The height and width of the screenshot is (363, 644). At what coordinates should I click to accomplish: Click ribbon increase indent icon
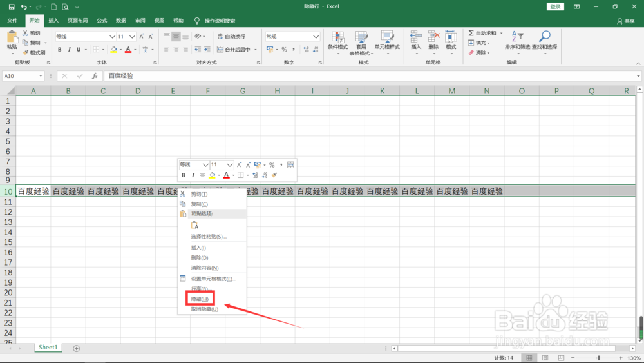(207, 50)
